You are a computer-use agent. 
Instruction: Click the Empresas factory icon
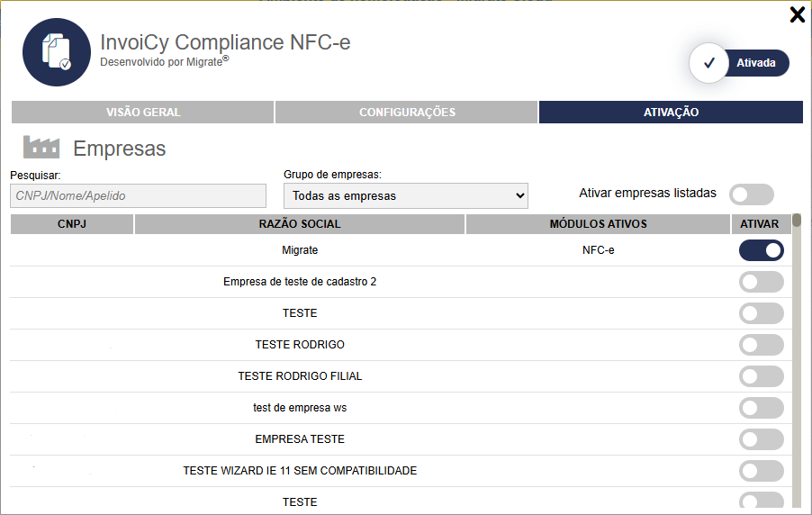[41, 148]
